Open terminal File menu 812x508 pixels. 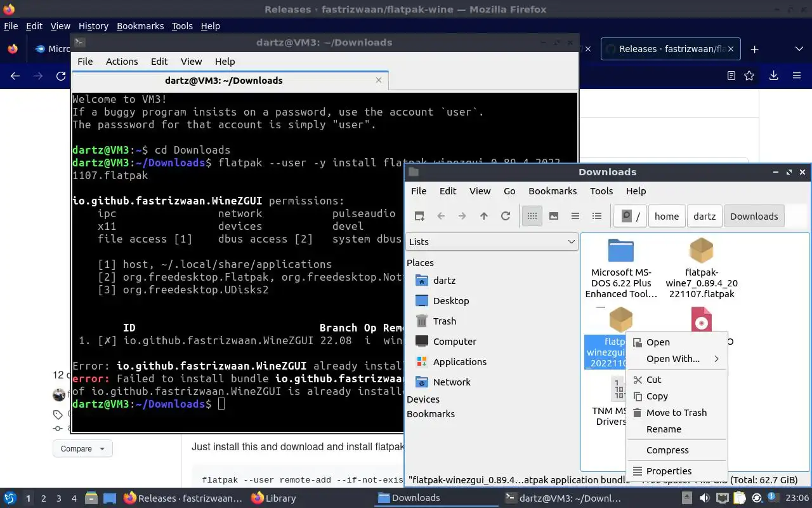coord(85,62)
